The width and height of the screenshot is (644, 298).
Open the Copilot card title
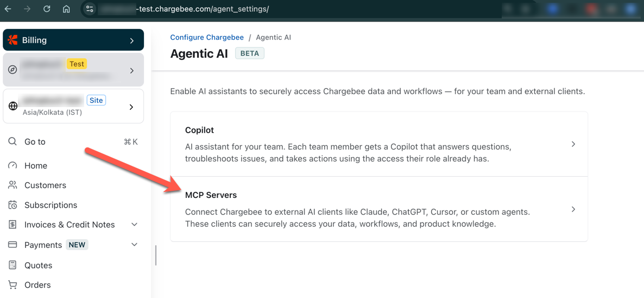[200, 131]
